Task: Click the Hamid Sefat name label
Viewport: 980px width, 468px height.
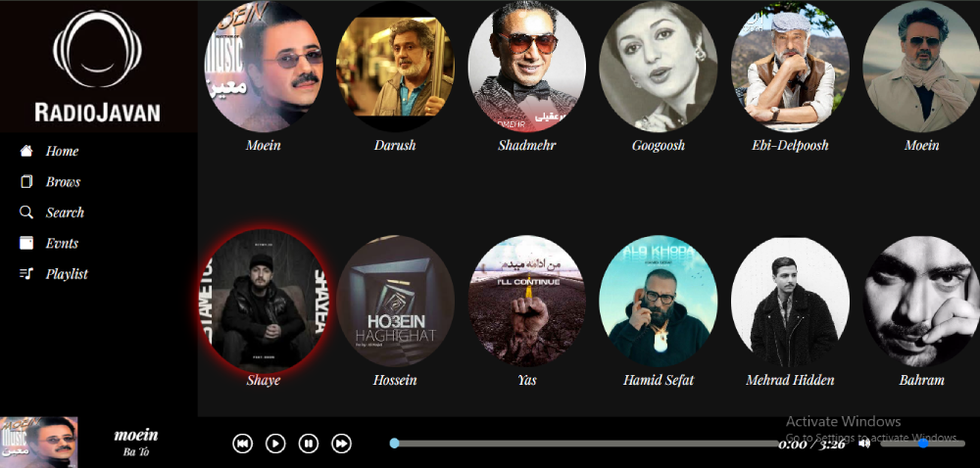Action: (659, 380)
